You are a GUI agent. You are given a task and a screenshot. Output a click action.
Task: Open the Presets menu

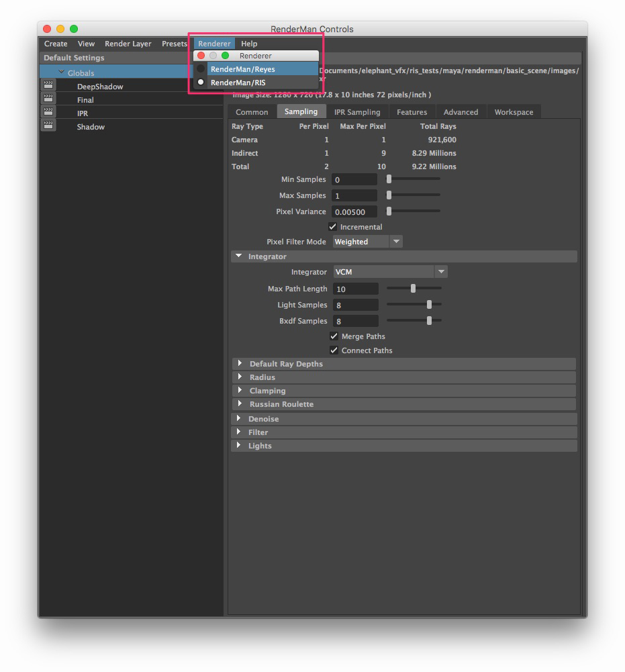tap(174, 44)
